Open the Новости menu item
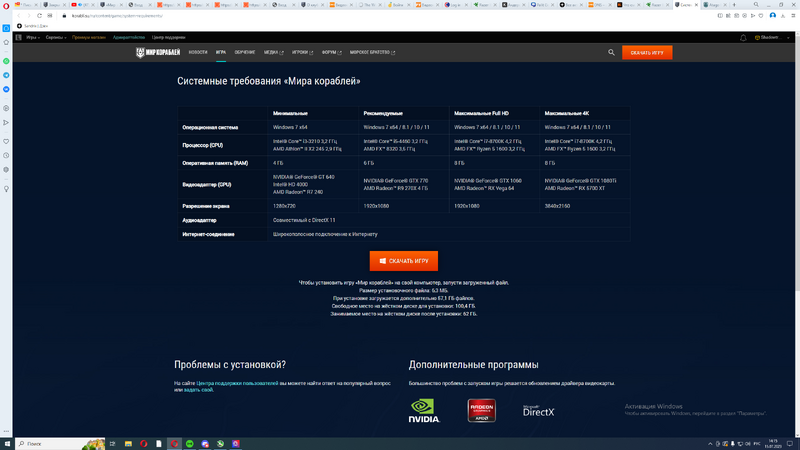Image resolution: width=800 pixels, height=450 pixels. 198,52
